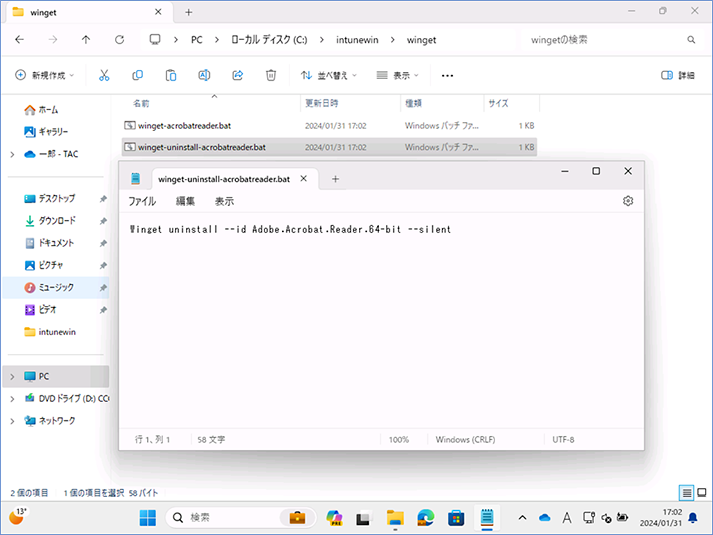Click the Notepad zoom level 100% indicator
Viewport: 713px width, 535px height.
[x=399, y=440]
